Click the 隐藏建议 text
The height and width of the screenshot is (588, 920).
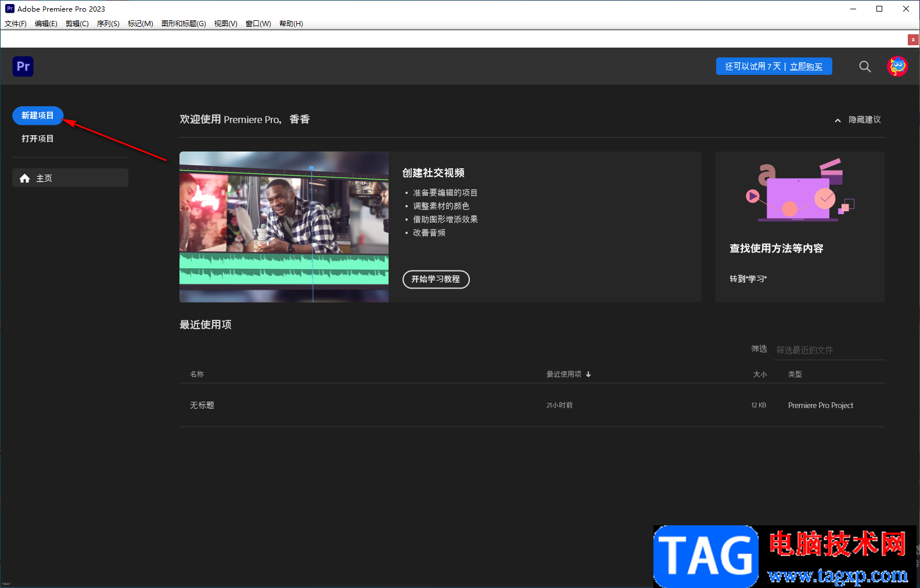coord(865,120)
